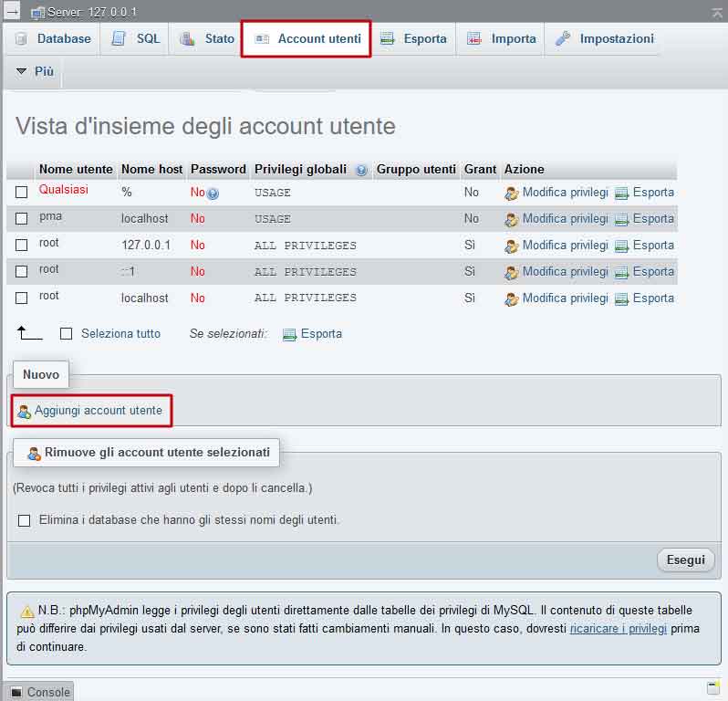
Task: Click the navigation panel arrow icon
Action: (12, 12)
